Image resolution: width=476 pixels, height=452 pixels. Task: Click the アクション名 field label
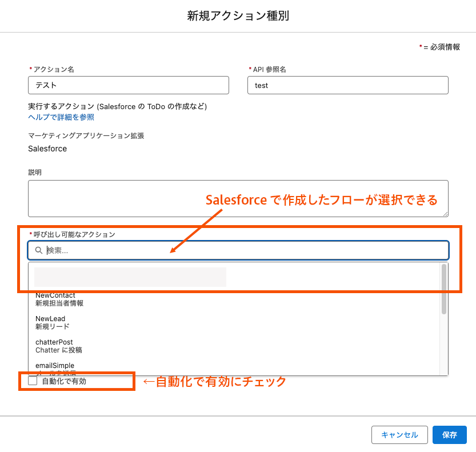(54, 69)
